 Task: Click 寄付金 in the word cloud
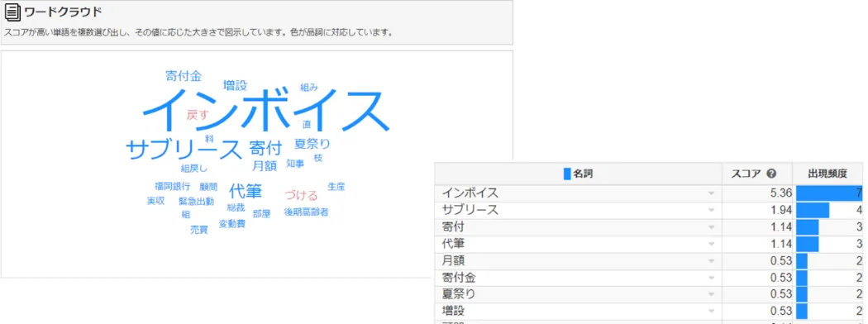(x=184, y=76)
